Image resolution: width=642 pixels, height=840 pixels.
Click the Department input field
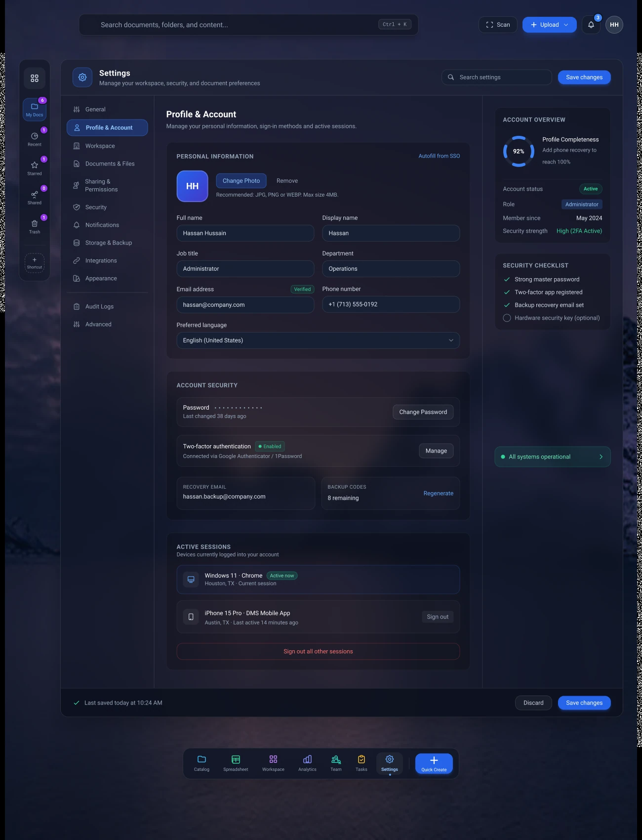click(391, 269)
